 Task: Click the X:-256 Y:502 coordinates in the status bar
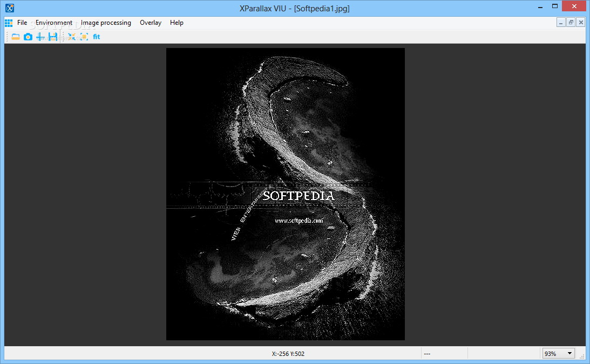point(288,354)
